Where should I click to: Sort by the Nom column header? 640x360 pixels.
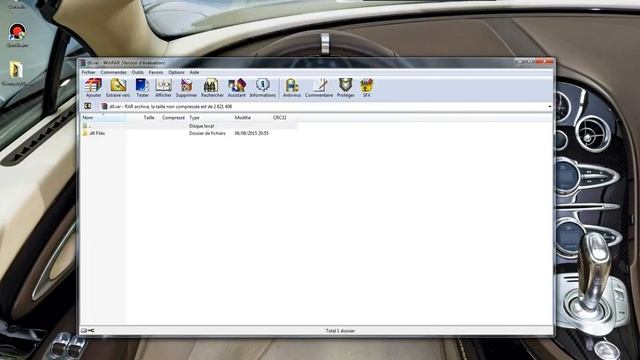pos(103,118)
